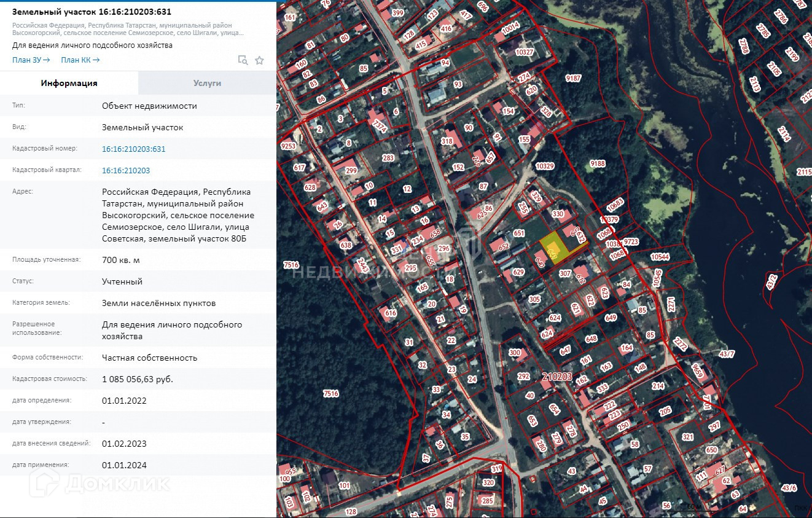The image size is (812, 518).
Task: Switch to the Услуги tab
Action: pyautogui.click(x=207, y=83)
